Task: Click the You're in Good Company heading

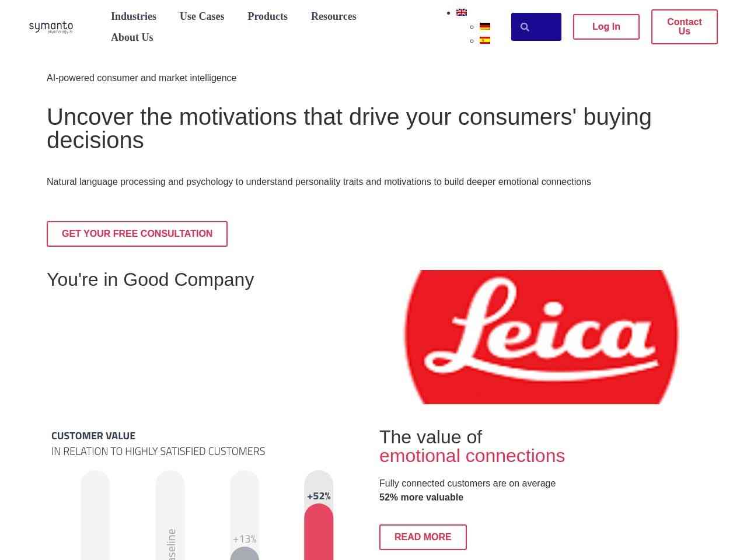Action: [151, 279]
